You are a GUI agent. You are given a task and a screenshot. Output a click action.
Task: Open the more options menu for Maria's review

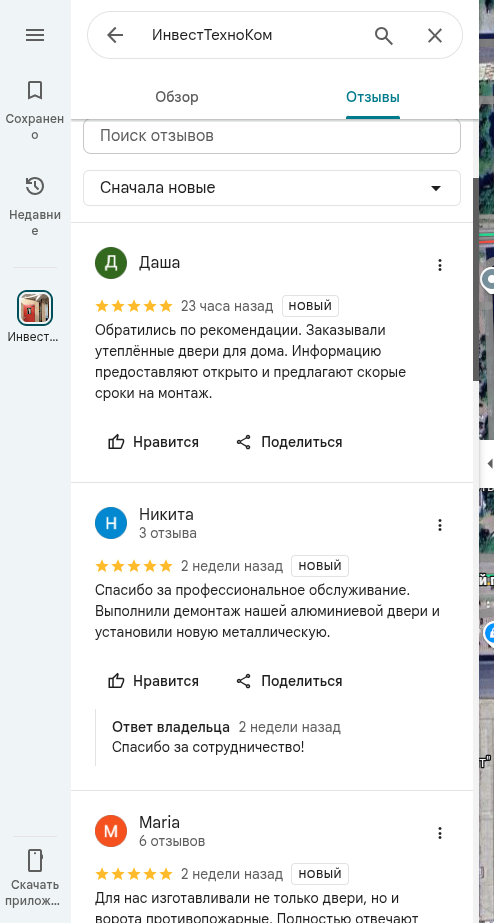click(440, 833)
